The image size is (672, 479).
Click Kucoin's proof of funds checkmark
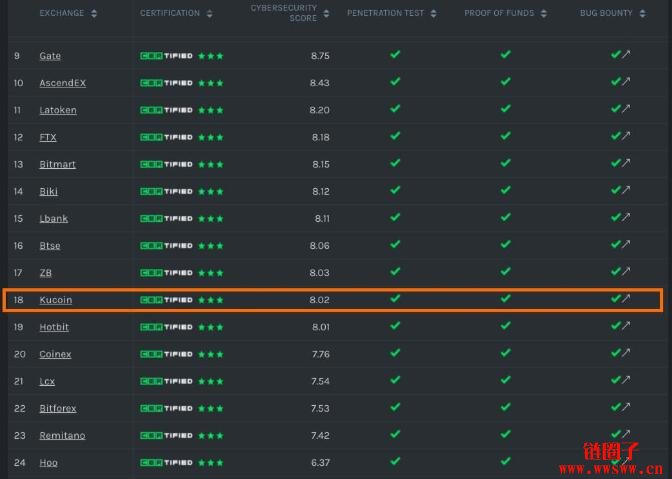coord(506,298)
